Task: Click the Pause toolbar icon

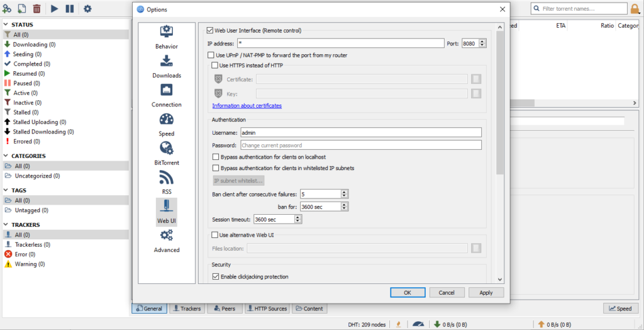Action: point(69,8)
